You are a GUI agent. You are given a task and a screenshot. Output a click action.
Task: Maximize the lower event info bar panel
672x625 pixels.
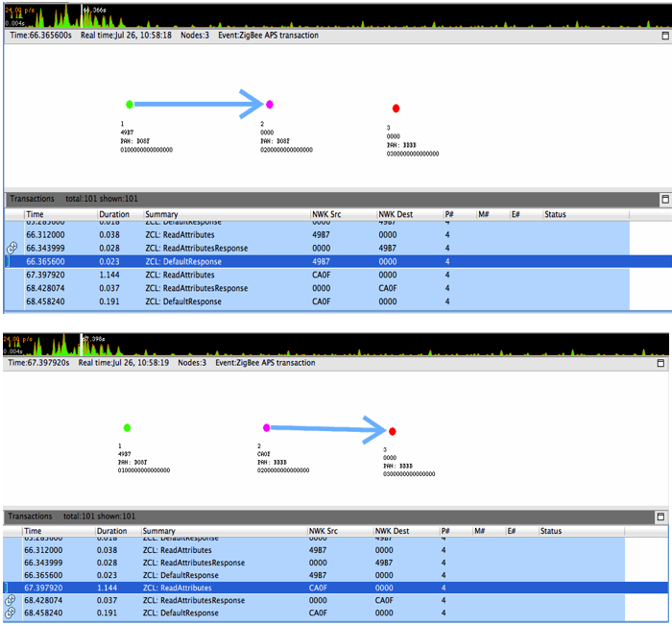click(660, 363)
